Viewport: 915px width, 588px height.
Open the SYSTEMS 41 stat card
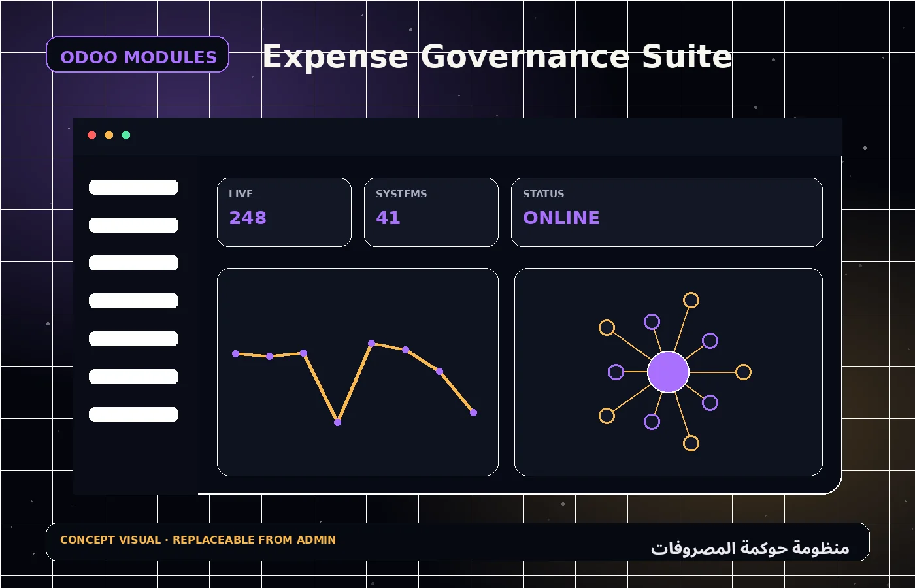click(x=431, y=212)
